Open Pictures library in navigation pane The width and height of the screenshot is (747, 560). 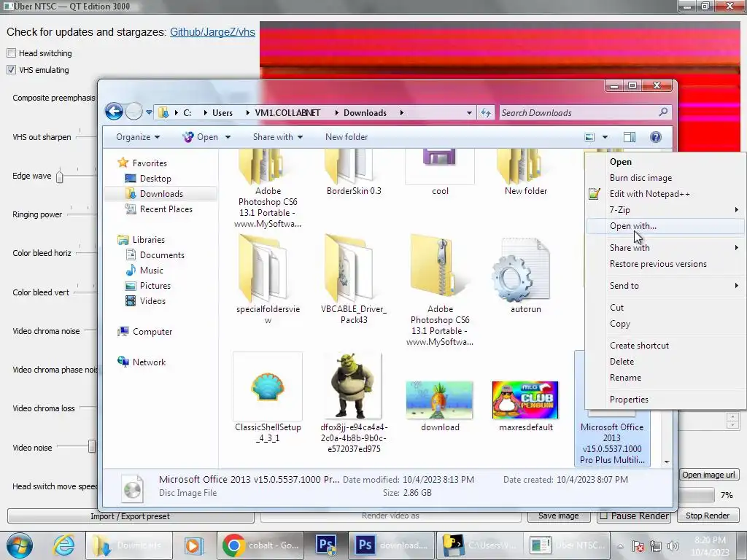point(155,286)
